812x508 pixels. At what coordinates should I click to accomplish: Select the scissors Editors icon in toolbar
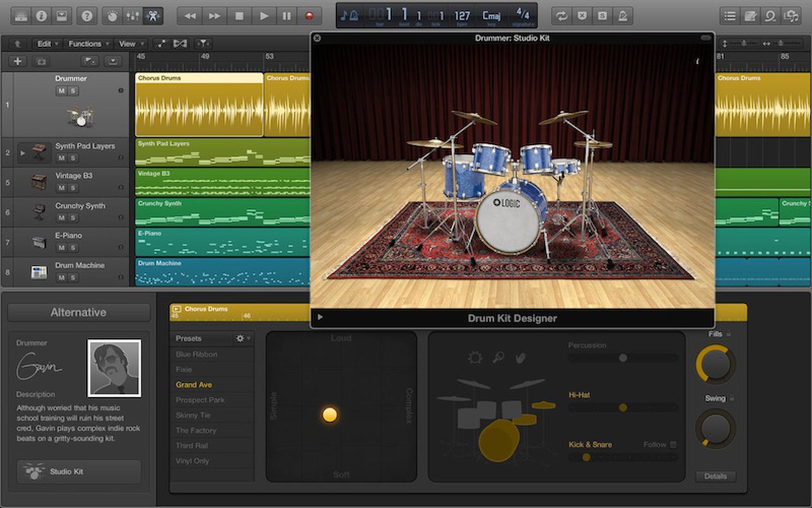[x=154, y=15]
